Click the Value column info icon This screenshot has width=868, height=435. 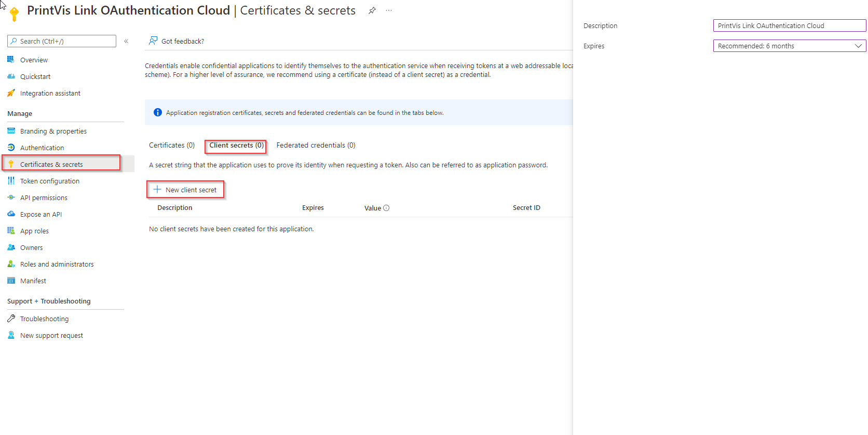[386, 208]
